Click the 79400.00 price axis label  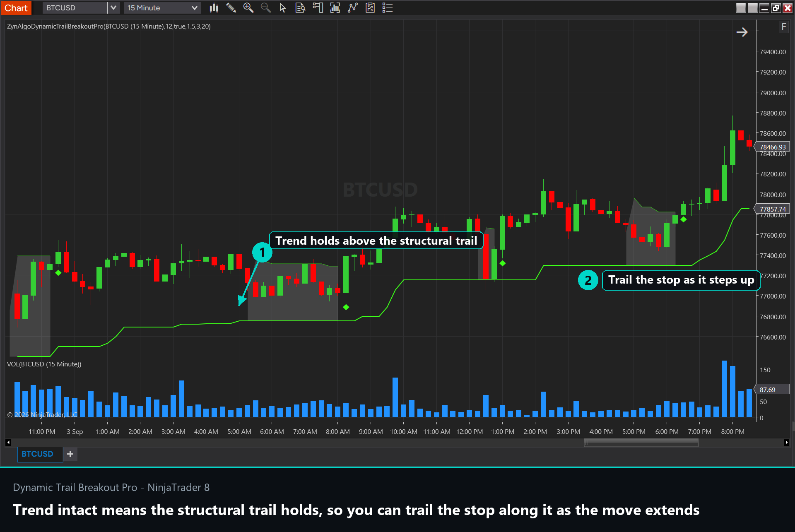point(773,52)
